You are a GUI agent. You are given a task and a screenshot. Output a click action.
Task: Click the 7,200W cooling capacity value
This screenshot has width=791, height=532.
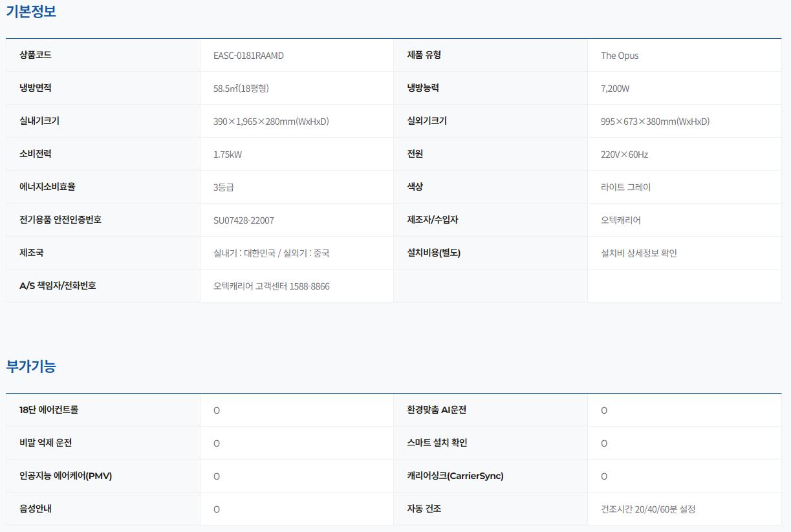point(614,89)
